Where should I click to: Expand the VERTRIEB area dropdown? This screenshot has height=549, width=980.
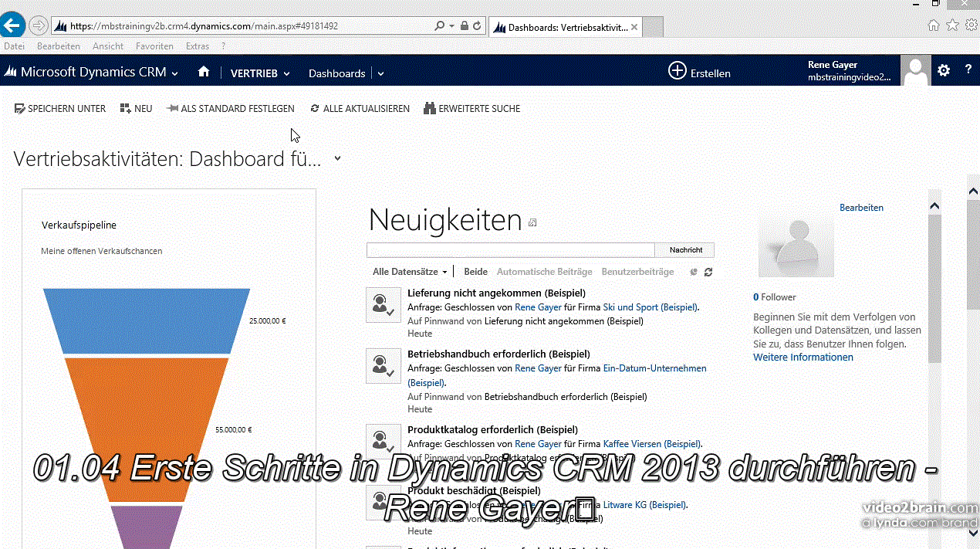coord(286,73)
